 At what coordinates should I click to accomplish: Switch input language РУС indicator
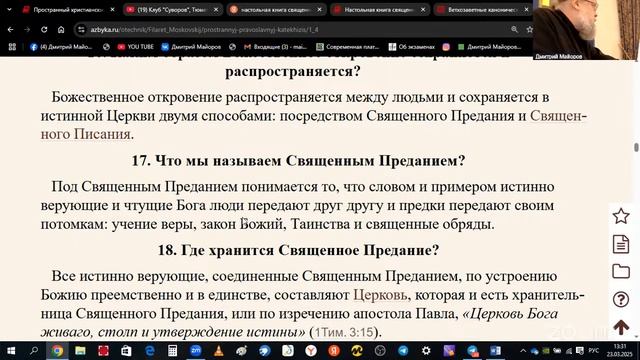tap(594, 351)
